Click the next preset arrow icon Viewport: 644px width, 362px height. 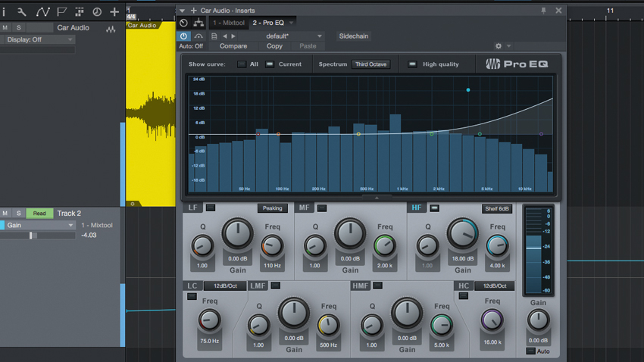pyautogui.click(x=233, y=36)
